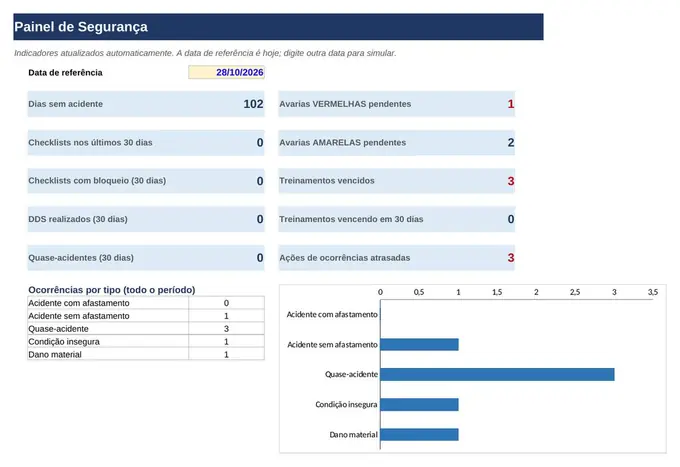
Task: Click chart axis label Dano material
Action: (x=353, y=434)
